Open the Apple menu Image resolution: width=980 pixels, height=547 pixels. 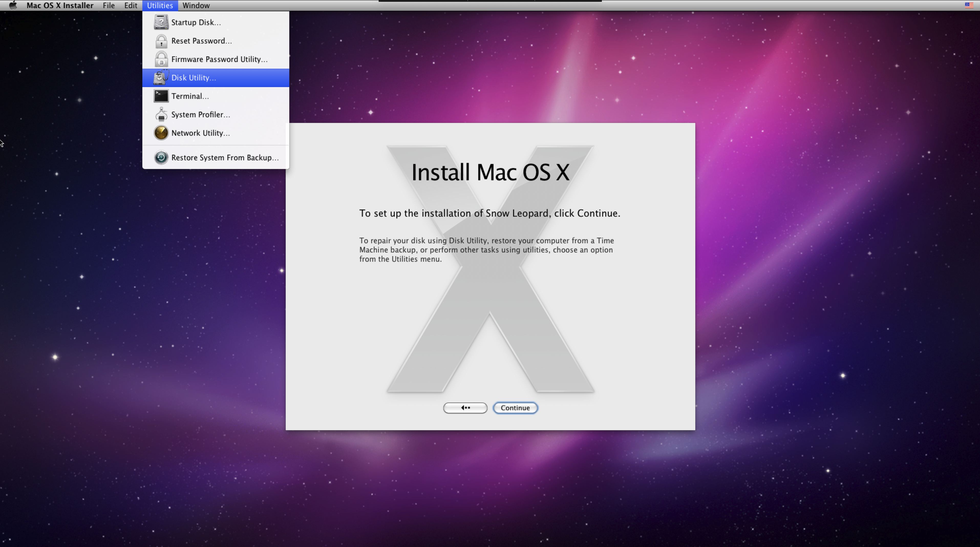point(13,5)
